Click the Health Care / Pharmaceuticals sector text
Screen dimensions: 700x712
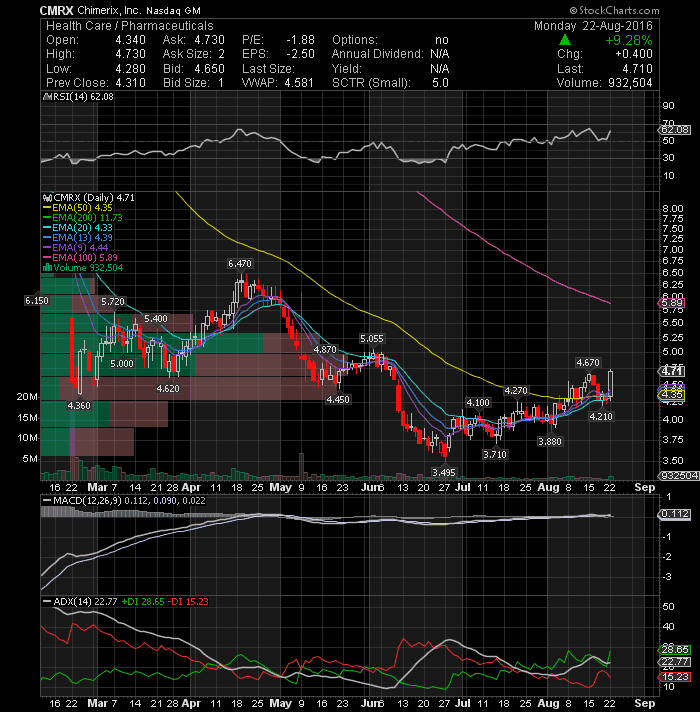pyautogui.click(x=129, y=26)
